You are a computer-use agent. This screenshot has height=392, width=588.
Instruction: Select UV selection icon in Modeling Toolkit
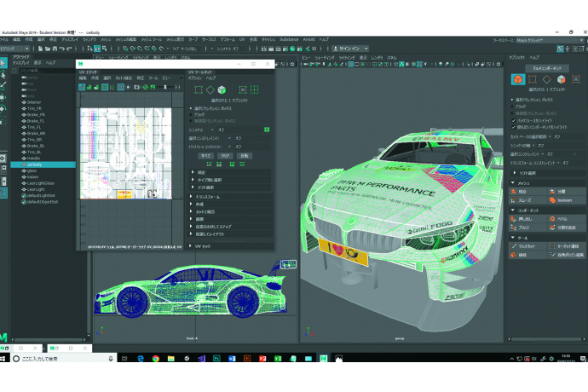[575, 79]
